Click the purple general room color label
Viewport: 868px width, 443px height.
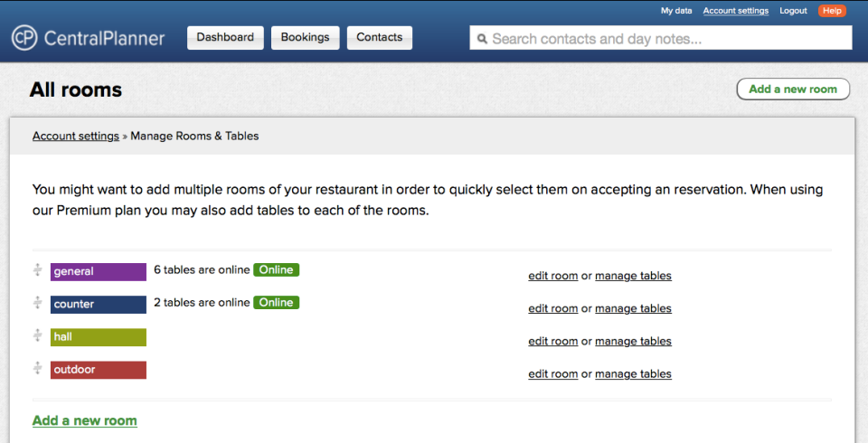(98, 271)
